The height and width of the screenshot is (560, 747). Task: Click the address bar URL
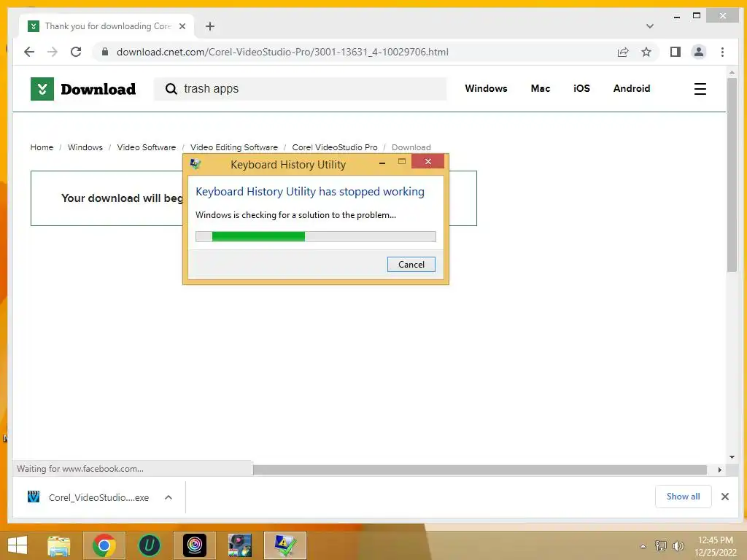282,52
